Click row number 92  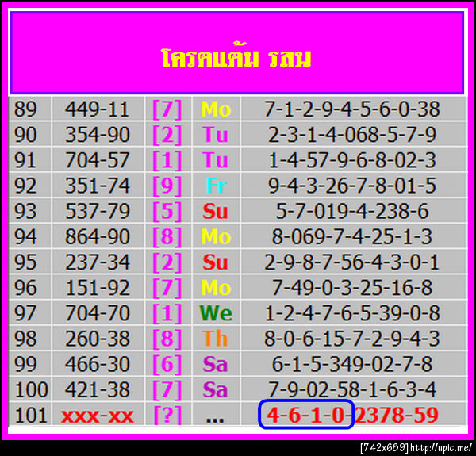coord(25,186)
